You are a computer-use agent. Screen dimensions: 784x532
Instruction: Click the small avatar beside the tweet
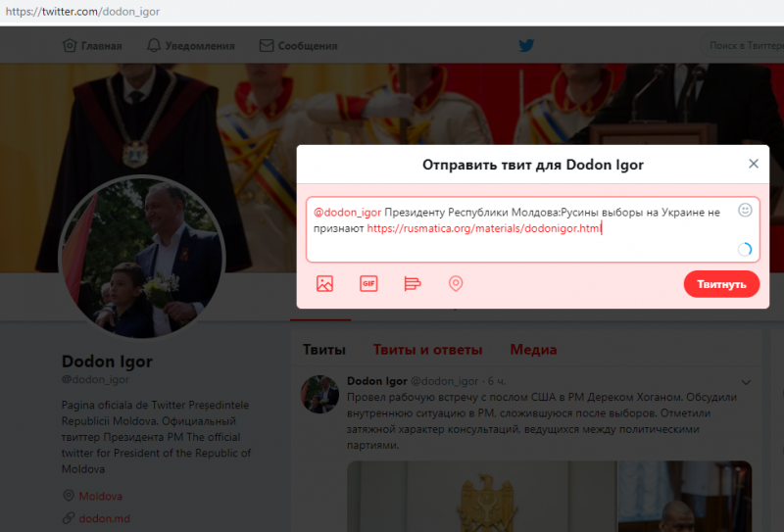point(320,394)
